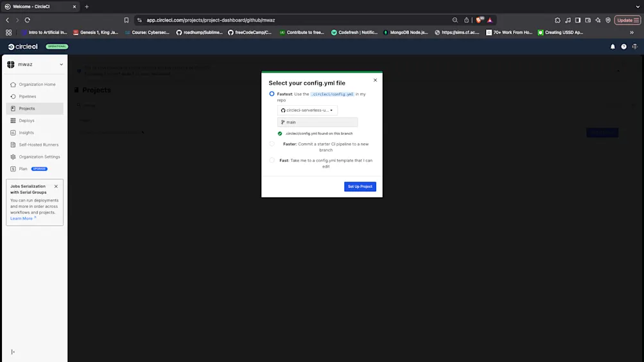644x362 pixels.
Task: Click the Pipelines sidebar icon
Action: point(13,96)
